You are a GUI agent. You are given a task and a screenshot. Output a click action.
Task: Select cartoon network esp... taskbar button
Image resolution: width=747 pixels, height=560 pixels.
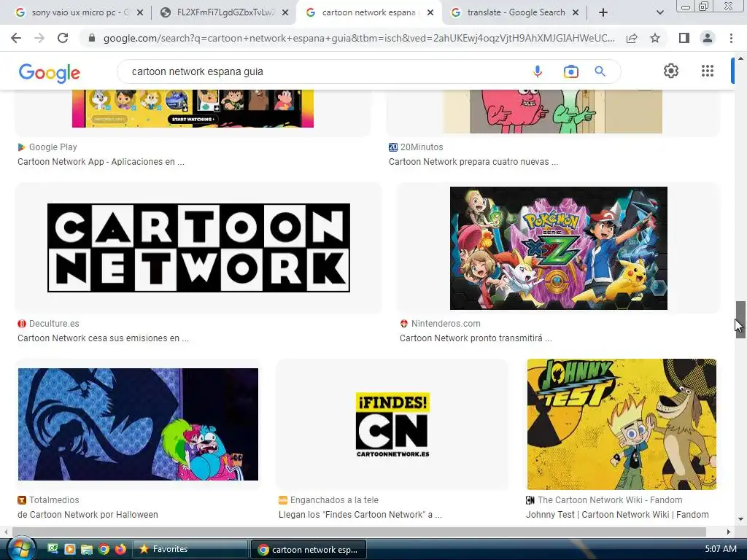click(x=309, y=549)
